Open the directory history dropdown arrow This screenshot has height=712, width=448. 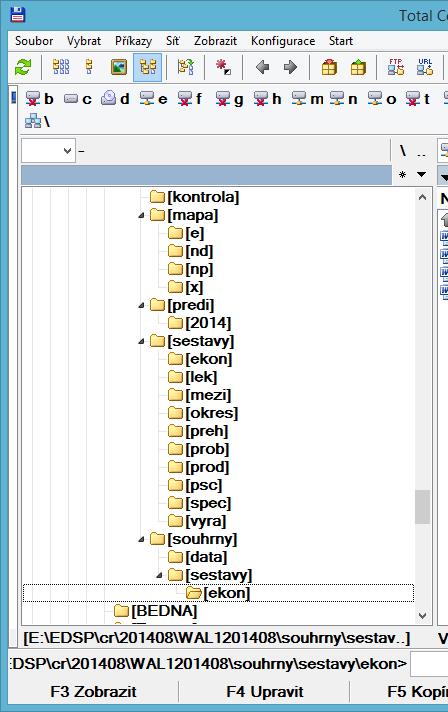coord(422,174)
